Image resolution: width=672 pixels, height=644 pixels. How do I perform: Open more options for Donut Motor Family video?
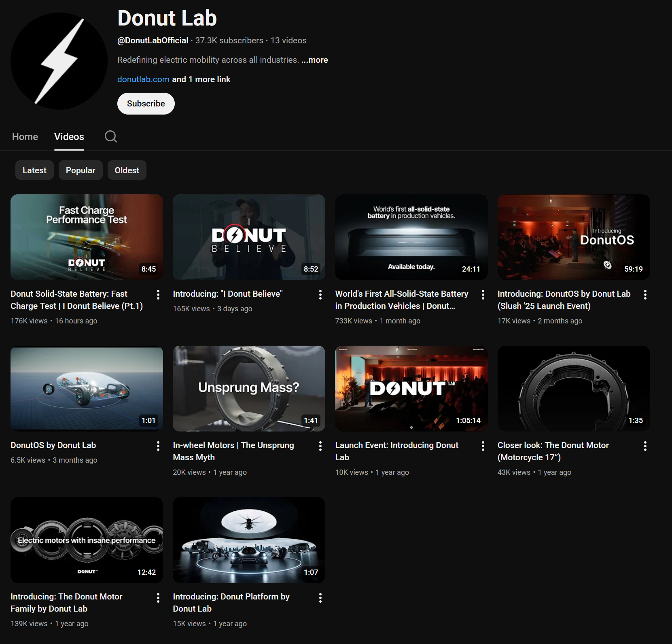158,598
